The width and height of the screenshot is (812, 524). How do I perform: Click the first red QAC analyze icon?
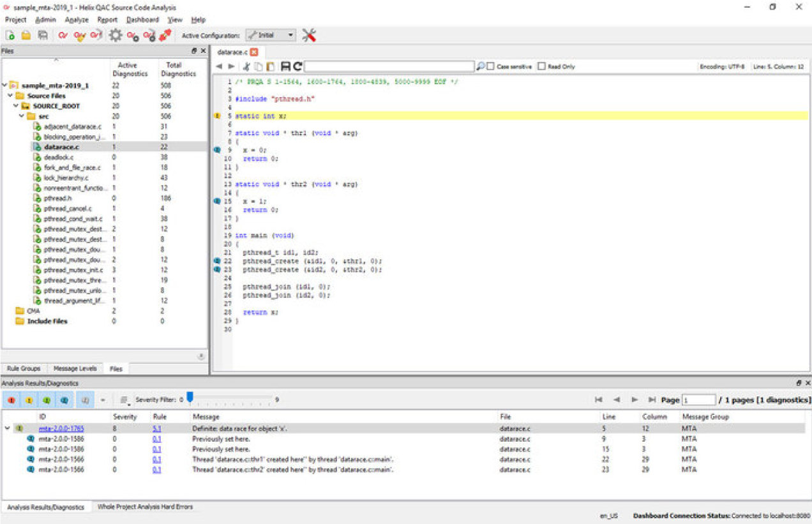click(63, 36)
